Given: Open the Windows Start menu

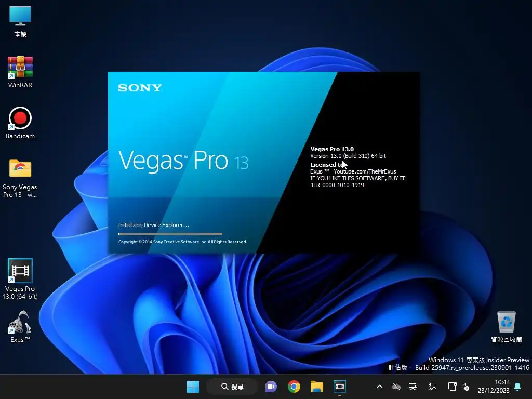Looking at the screenshot, I should 193,387.
